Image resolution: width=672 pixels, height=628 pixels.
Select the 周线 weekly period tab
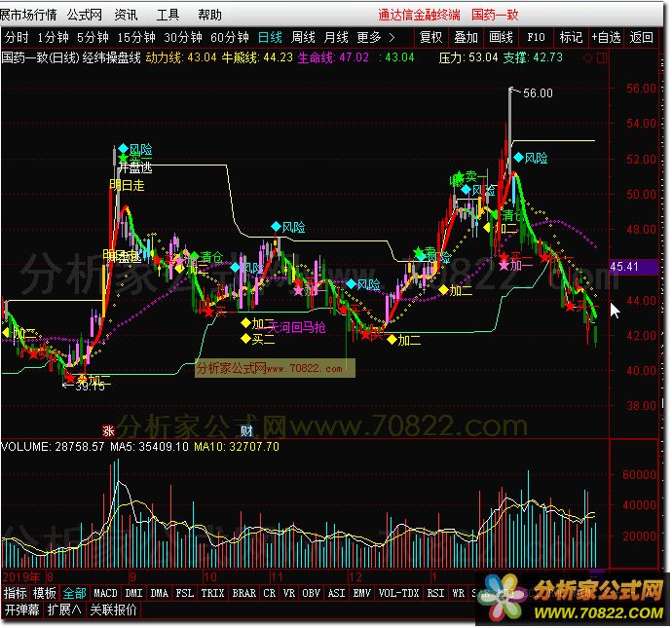click(303, 38)
